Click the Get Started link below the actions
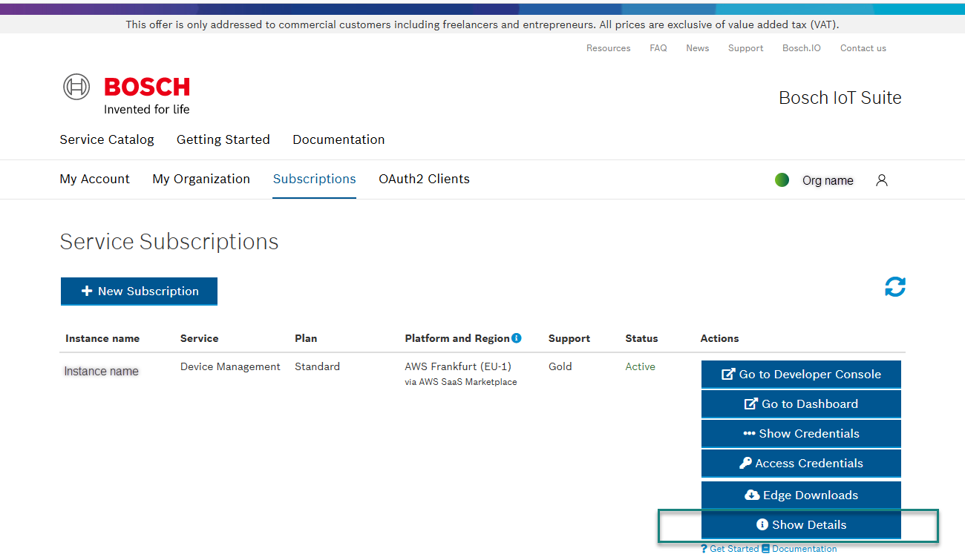This screenshot has height=560, width=965. pyautogui.click(x=730, y=549)
